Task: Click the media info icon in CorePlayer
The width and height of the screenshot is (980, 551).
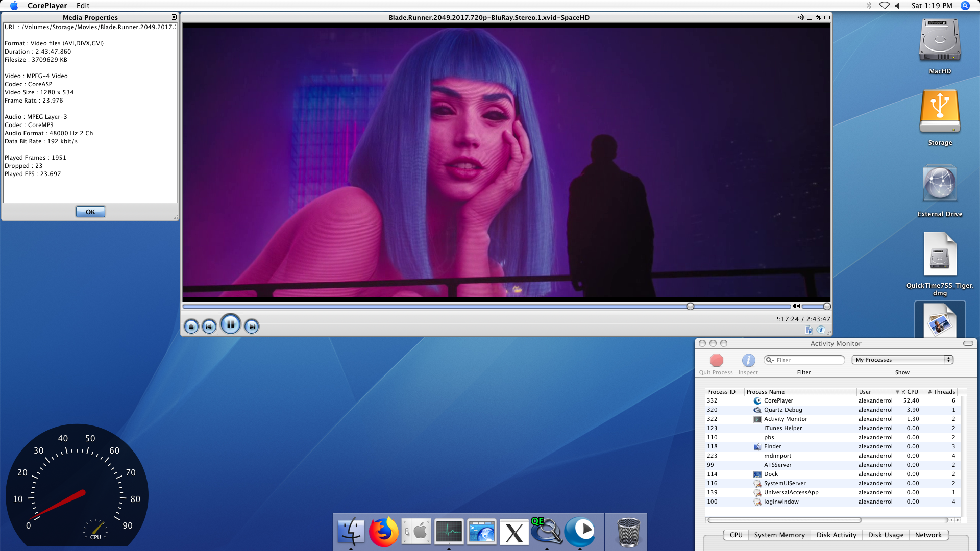Action: (x=821, y=330)
